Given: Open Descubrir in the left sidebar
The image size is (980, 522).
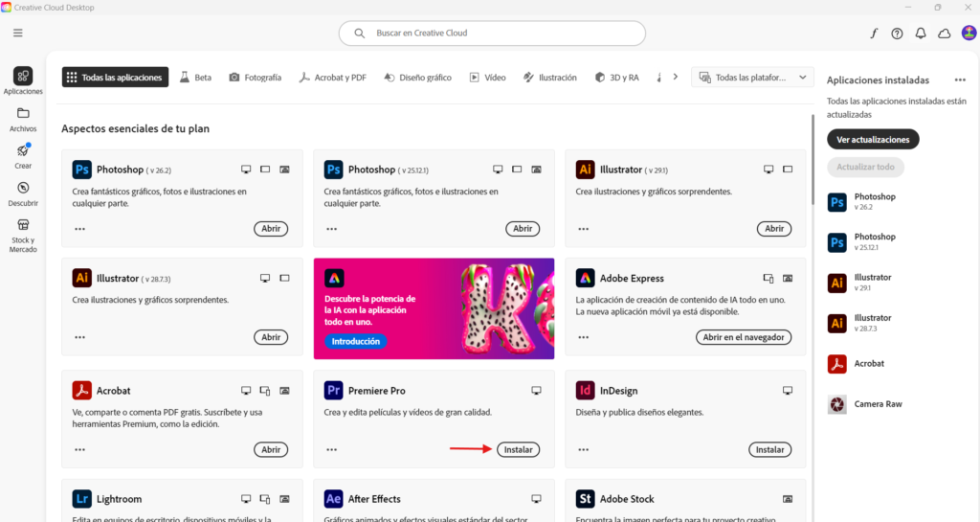Looking at the screenshot, I should (x=23, y=193).
